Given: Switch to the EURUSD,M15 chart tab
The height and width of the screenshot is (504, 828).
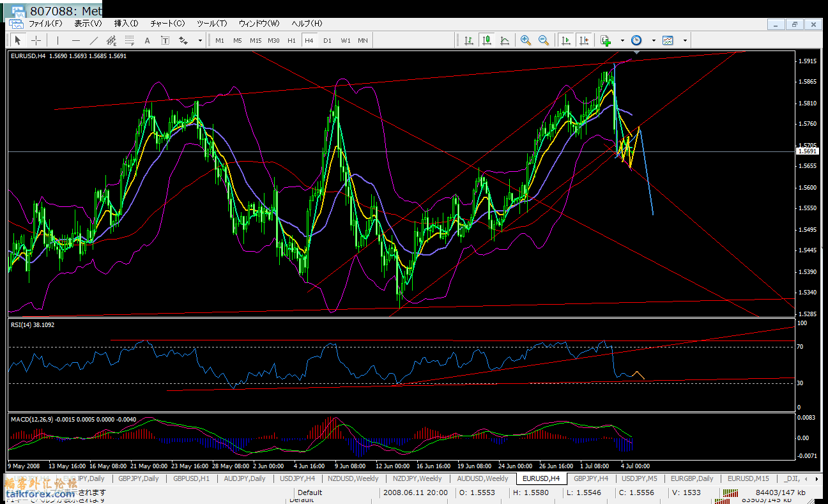Looking at the screenshot, I should coord(748,478).
